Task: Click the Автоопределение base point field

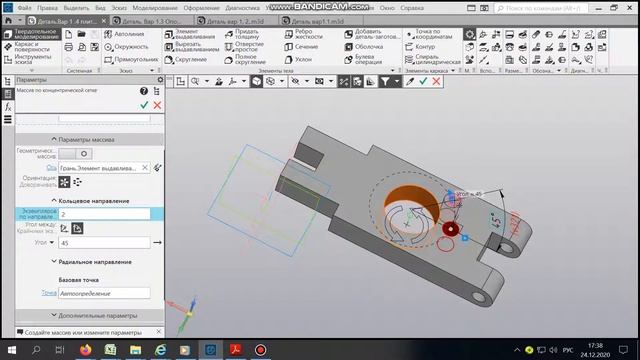Action: coord(104,293)
